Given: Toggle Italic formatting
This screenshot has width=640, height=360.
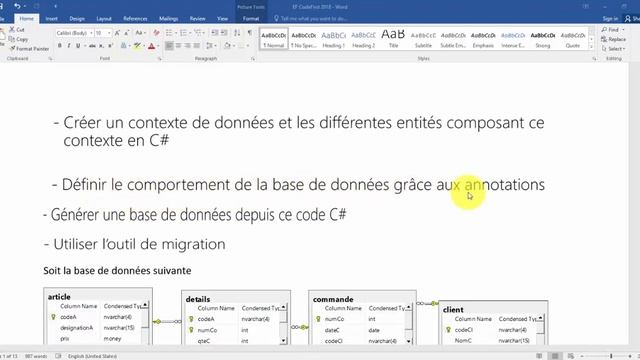Looking at the screenshot, I should 69,46.
